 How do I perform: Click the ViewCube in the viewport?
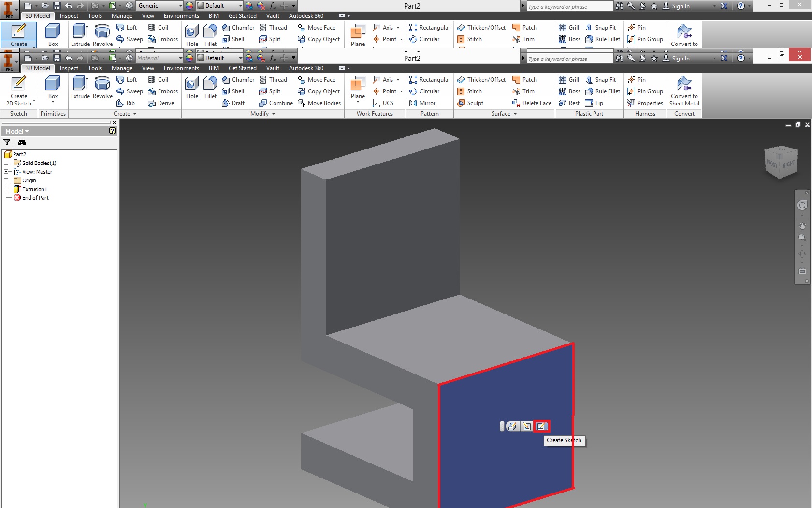coord(781,162)
